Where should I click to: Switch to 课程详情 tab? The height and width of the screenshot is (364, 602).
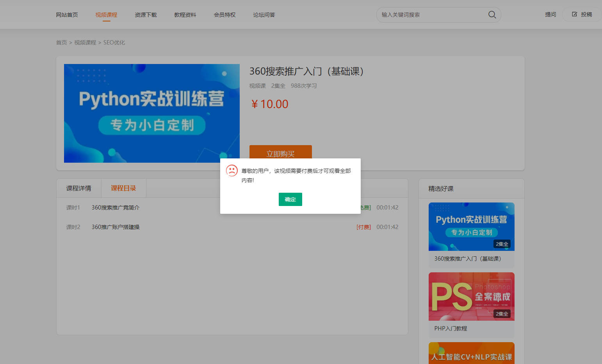click(78, 188)
